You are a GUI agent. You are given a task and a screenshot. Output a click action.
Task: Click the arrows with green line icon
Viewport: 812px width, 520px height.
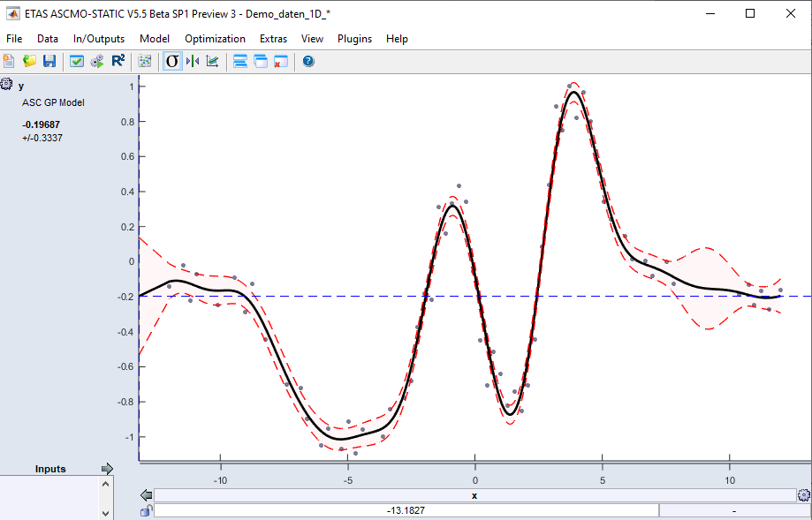tap(193, 62)
